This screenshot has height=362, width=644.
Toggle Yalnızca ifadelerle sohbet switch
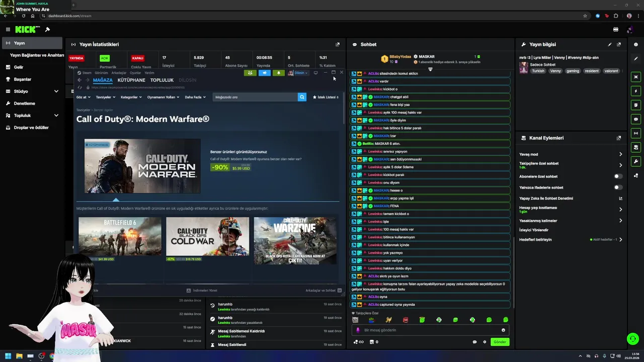tap(618, 188)
